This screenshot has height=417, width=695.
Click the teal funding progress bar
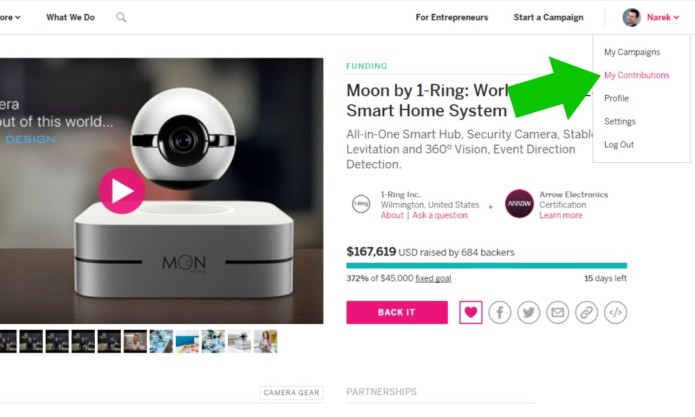pyautogui.click(x=486, y=266)
